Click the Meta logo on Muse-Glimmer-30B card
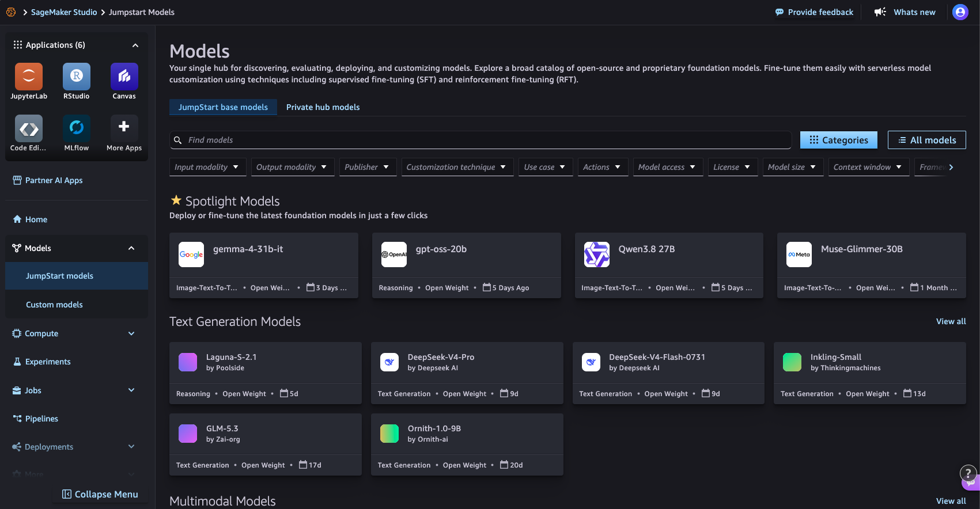This screenshot has height=509, width=980. point(799,254)
